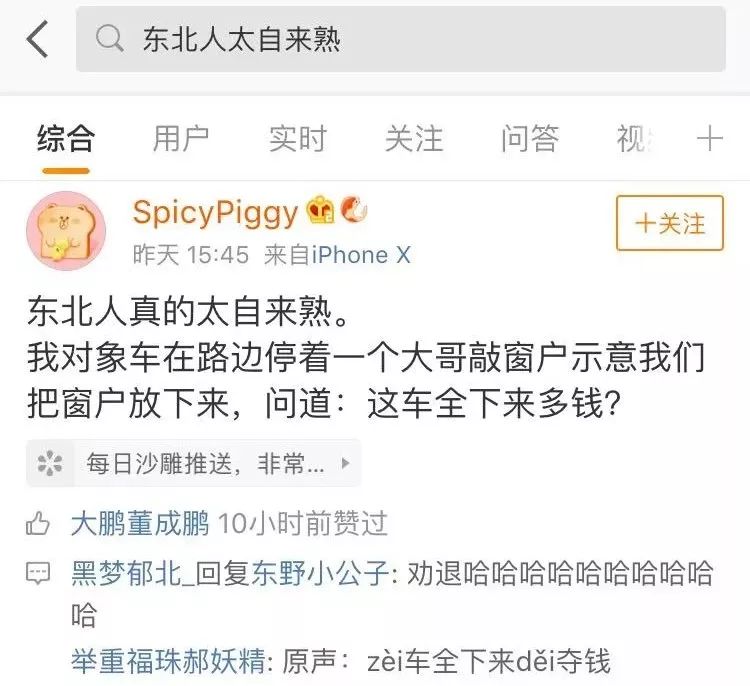
Task: Open 大鹏董成鹏 profile link
Action: tap(140, 523)
